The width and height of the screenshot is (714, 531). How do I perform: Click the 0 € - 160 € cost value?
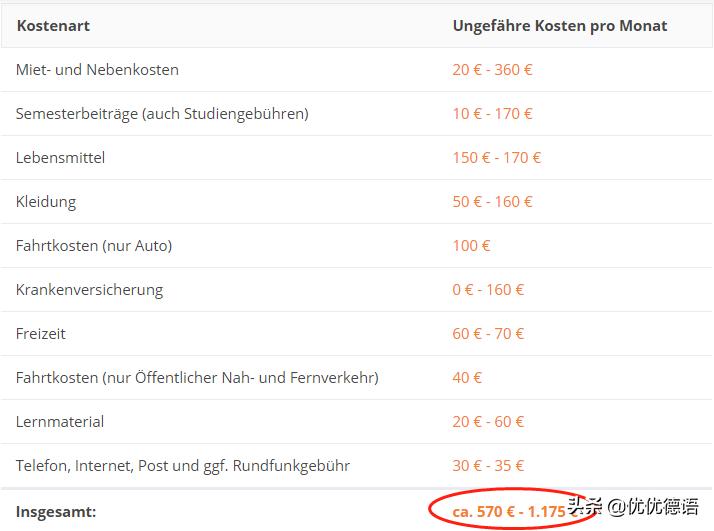coord(488,290)
